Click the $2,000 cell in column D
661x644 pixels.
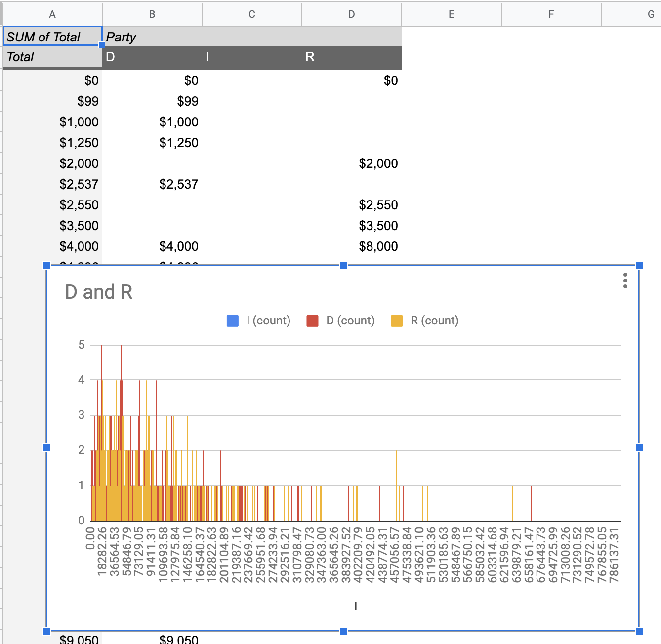352,163
